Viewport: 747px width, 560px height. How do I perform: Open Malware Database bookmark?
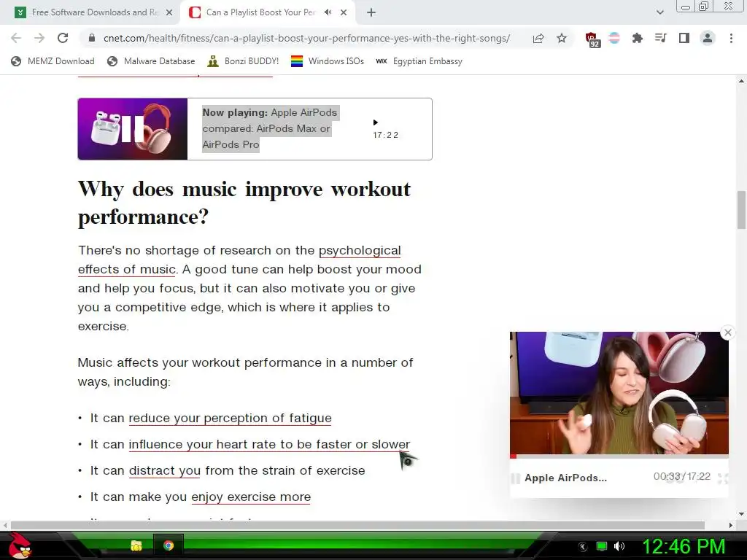click(151, 61)
